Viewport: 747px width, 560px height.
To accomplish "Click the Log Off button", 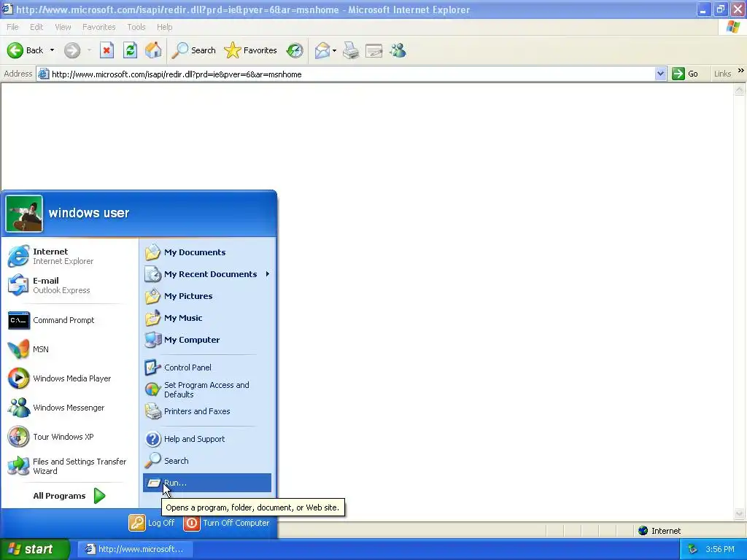I will coord(152,523).
